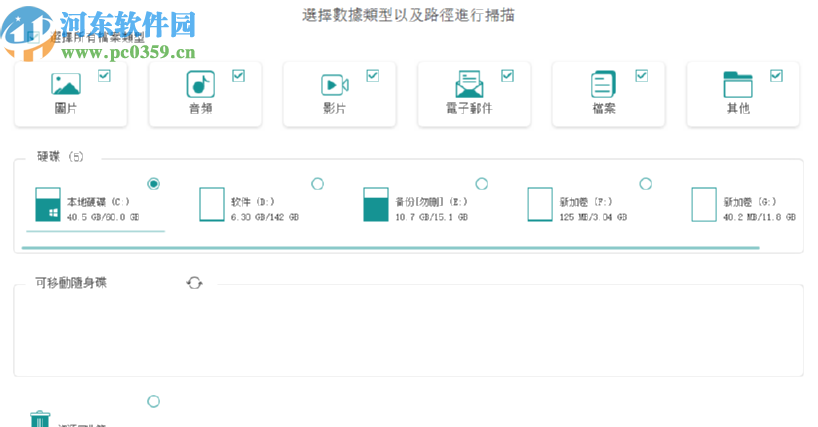818x427 pixels.
Task: Click the Video (影片) camera icon
Action: [x=334, y=85]
